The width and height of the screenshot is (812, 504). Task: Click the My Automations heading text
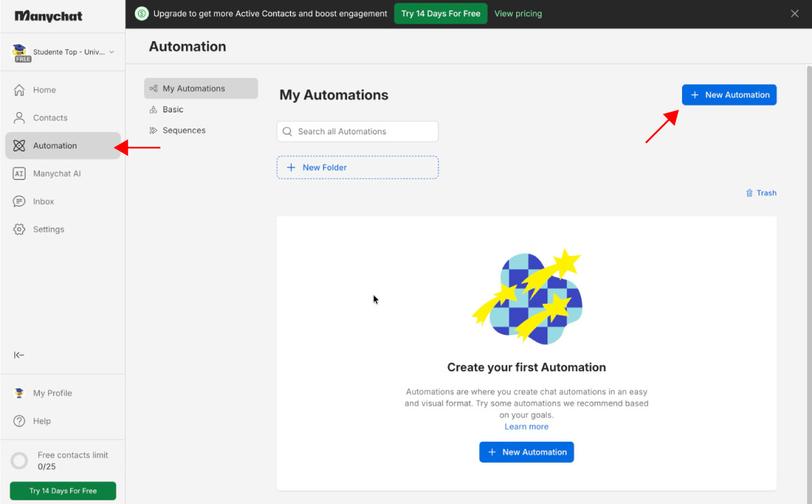pos(334,95)
